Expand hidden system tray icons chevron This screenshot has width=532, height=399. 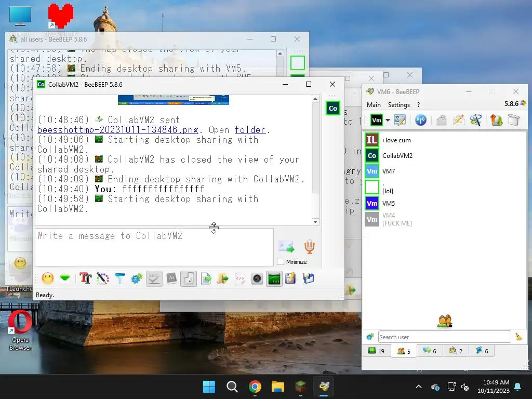(x=419, y=387)
